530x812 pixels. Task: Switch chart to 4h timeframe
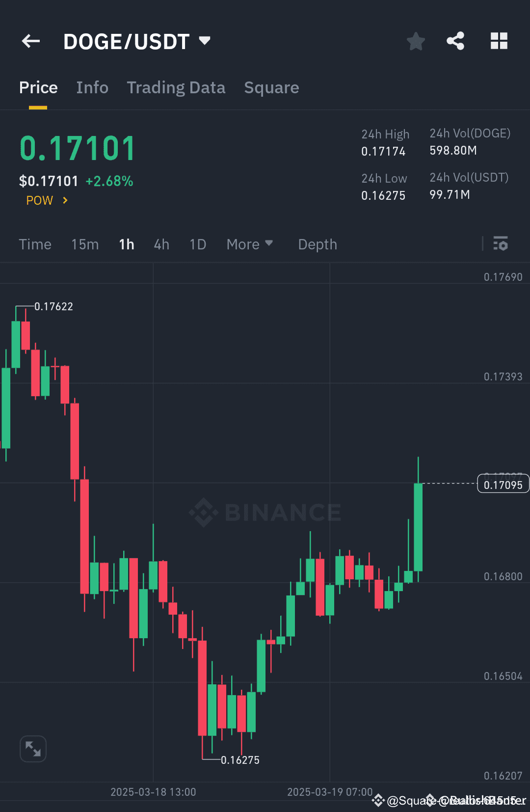[x=161, y=244]
